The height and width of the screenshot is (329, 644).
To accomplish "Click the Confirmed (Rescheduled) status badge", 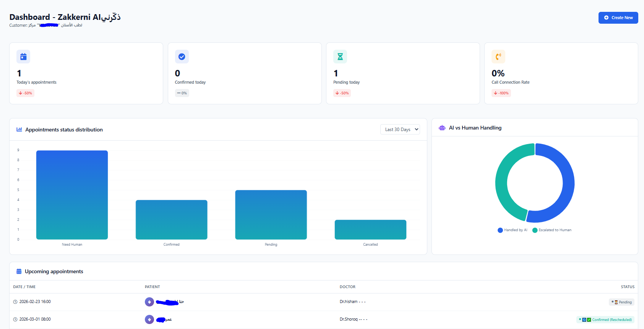I will [605, 320].
